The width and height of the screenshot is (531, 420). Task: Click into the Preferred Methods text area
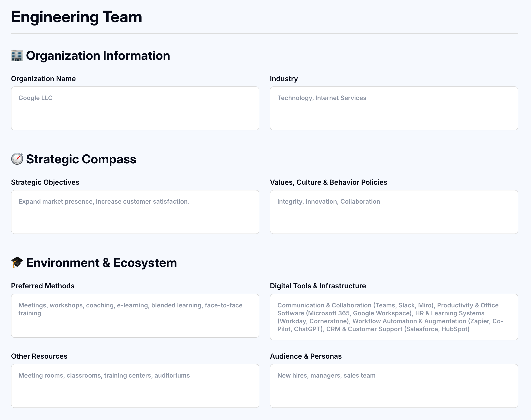pyautogui.click(x=135, y=316)
